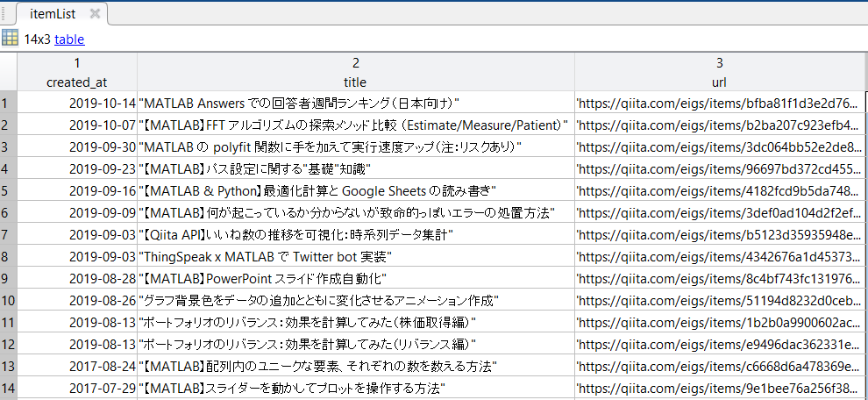Click the table grid icon beside 14x3

point(10,39)
